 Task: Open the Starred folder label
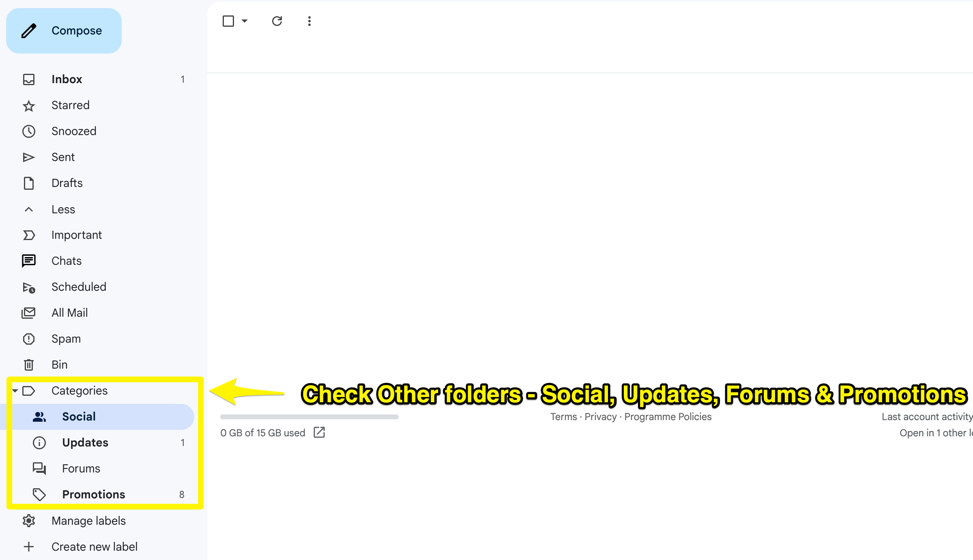71,105
